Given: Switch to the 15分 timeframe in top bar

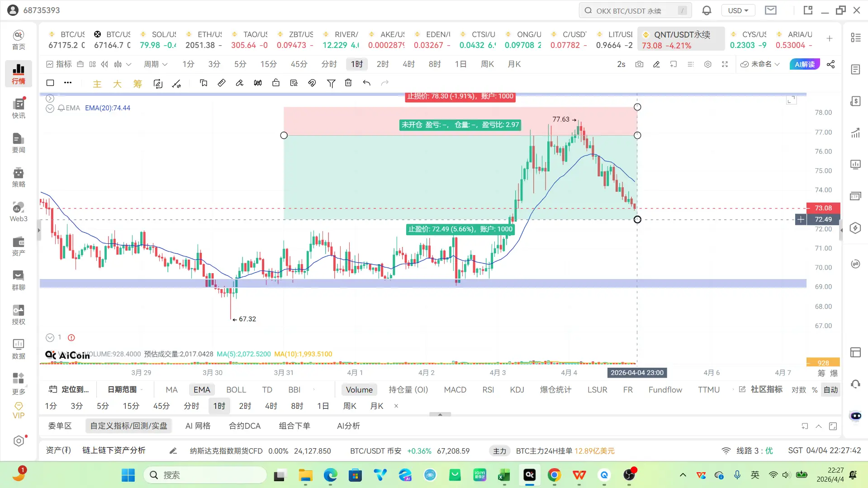Looking at the screenshot, I should click(268, 64).
